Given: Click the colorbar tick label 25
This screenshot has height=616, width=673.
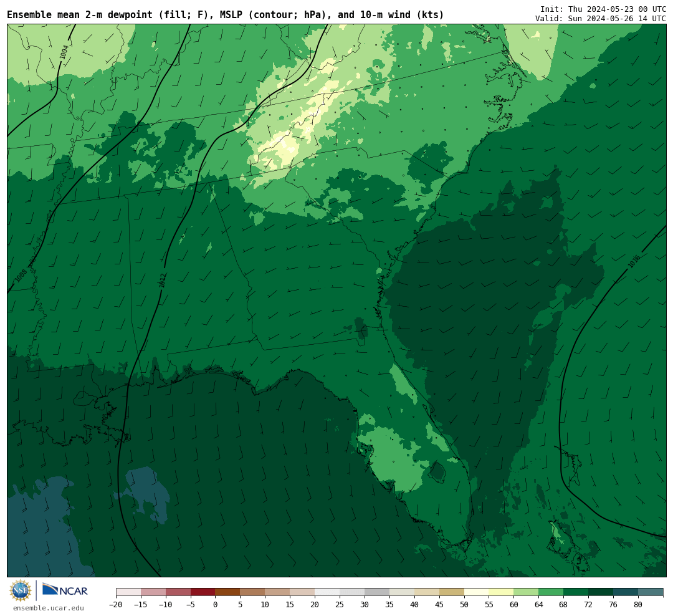Looking at the screenshot, I should [340, 605].
